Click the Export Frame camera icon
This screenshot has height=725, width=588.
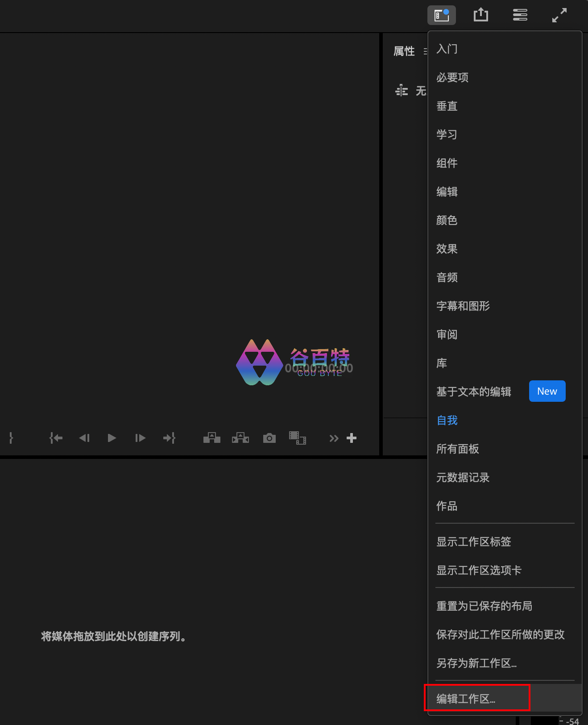tap(269, 438)
